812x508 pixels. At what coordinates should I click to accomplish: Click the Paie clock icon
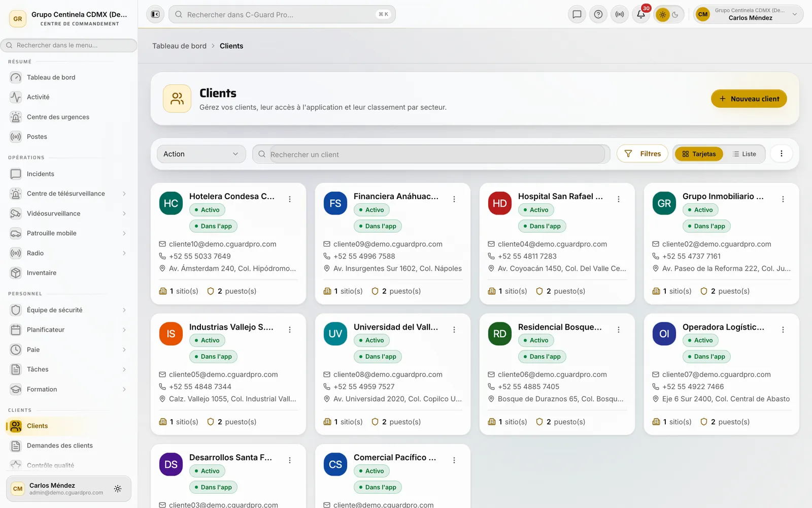pyautogui.click(x=16, y=350)
